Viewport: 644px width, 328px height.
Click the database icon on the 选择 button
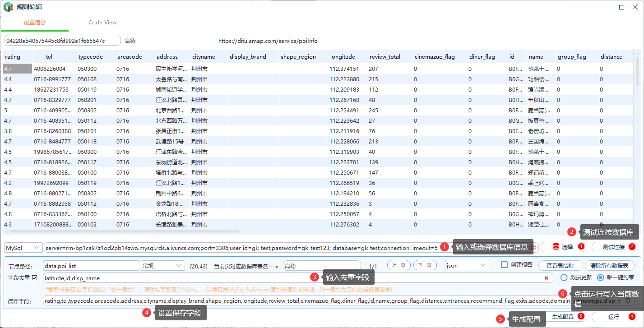(x=556, y=247)
